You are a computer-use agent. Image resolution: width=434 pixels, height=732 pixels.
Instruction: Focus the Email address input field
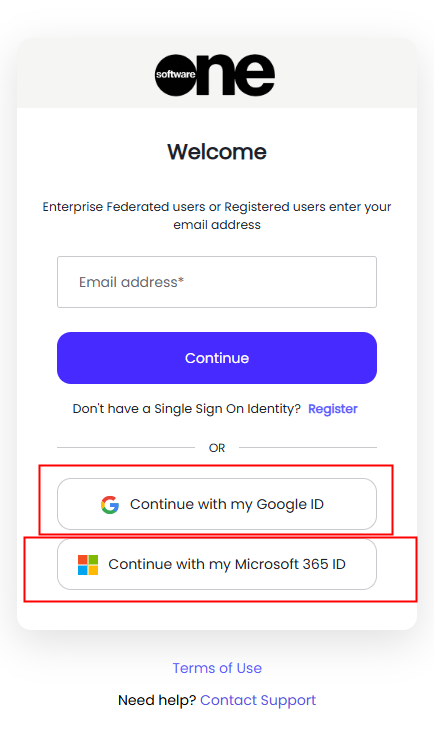pos(217,282)
